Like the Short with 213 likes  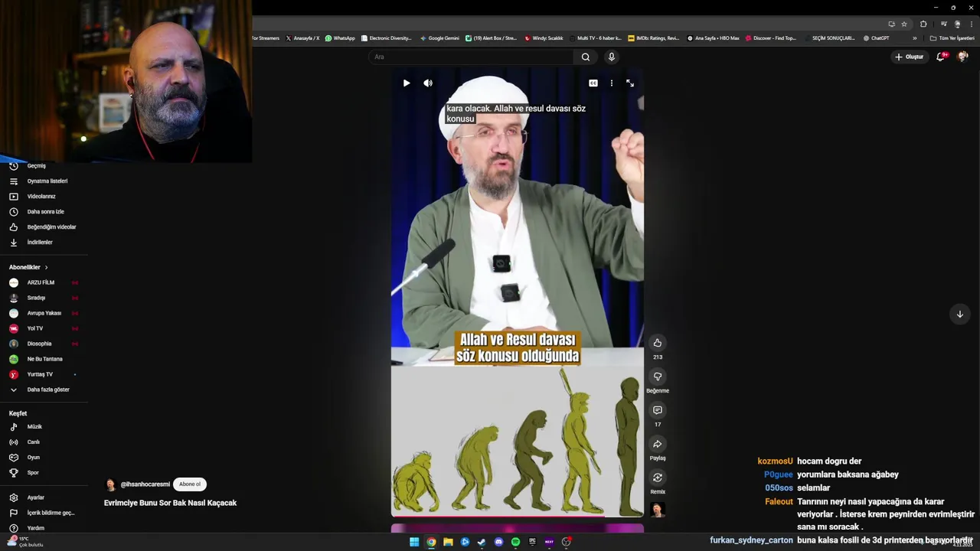pyautogui.click(x=657, y=343)
